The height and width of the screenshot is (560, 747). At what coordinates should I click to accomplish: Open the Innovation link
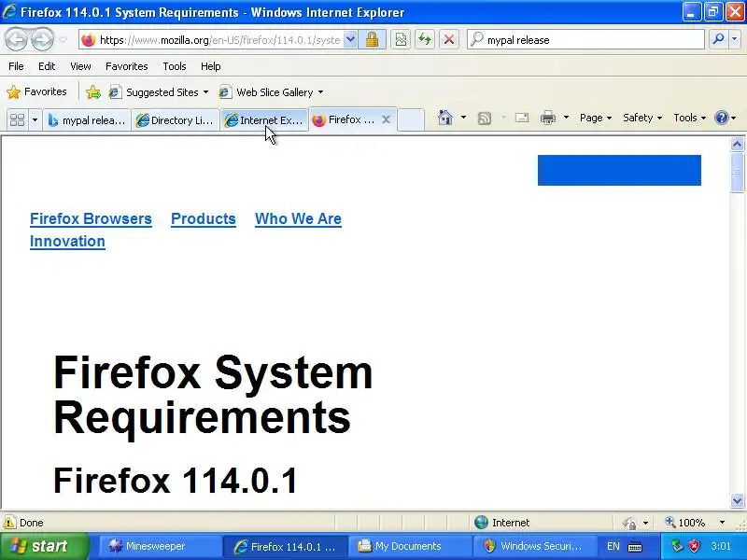click(67, 242)
